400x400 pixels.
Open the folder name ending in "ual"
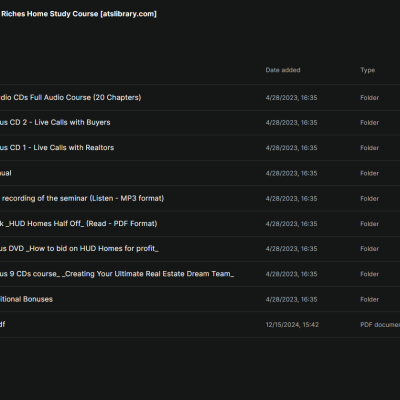[x=6, y=173]
